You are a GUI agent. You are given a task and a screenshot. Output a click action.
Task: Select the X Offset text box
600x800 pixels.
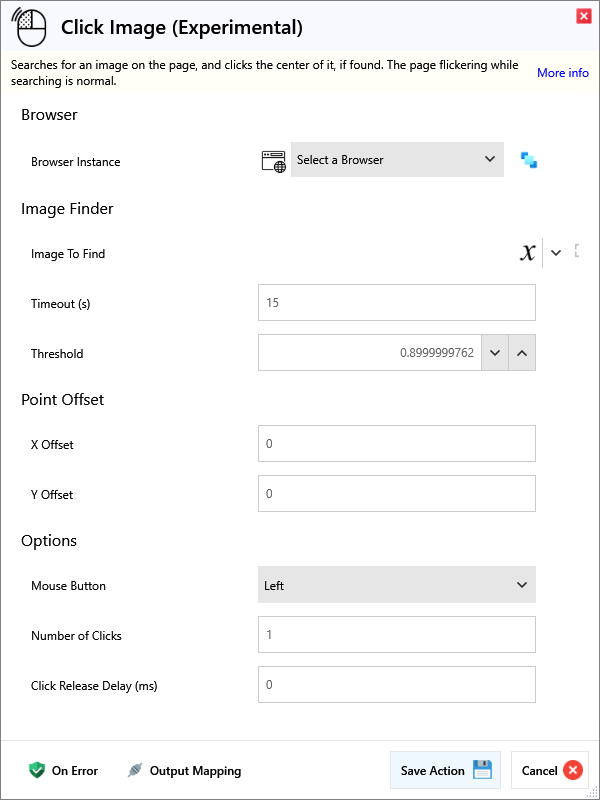click(x=396, y=443)
